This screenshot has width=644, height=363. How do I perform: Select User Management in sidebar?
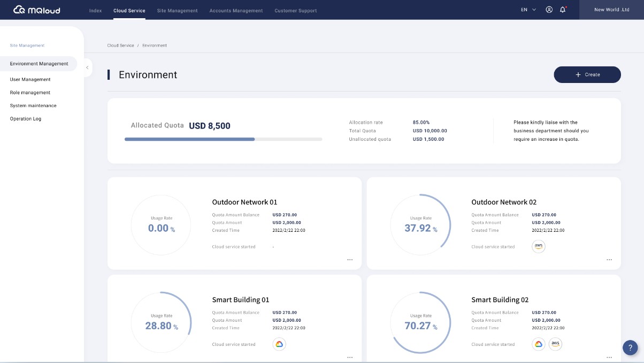tap(30, 79)
